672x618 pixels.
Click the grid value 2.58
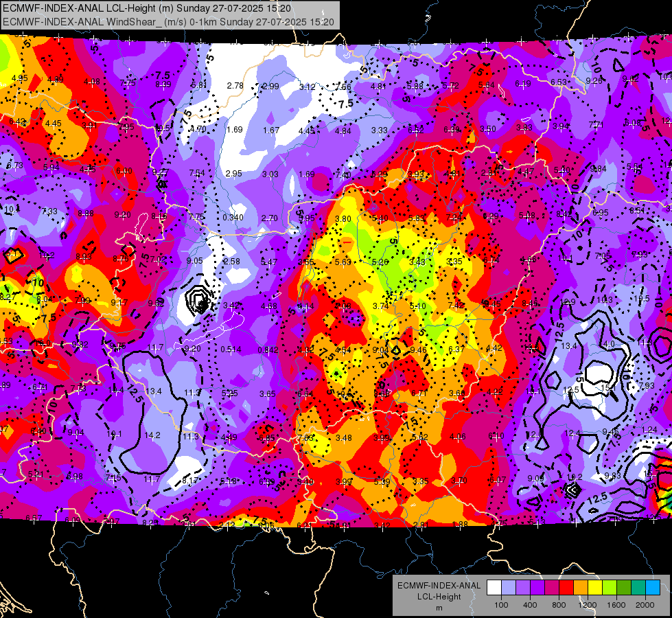[x=232, y=262]
